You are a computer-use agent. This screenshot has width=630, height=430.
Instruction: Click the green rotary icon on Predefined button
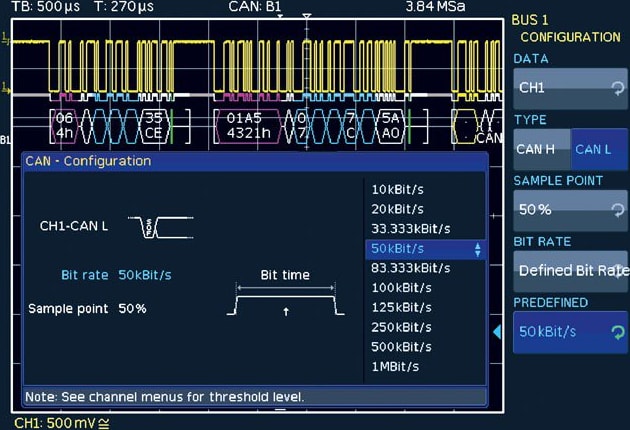(x=618, y=332)
